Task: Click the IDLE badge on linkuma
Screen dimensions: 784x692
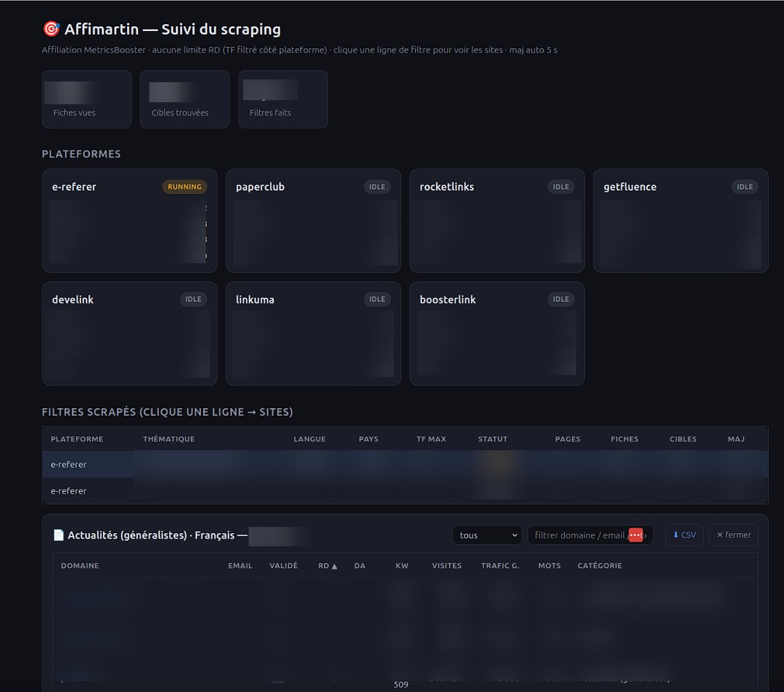Action: [377, 299]
